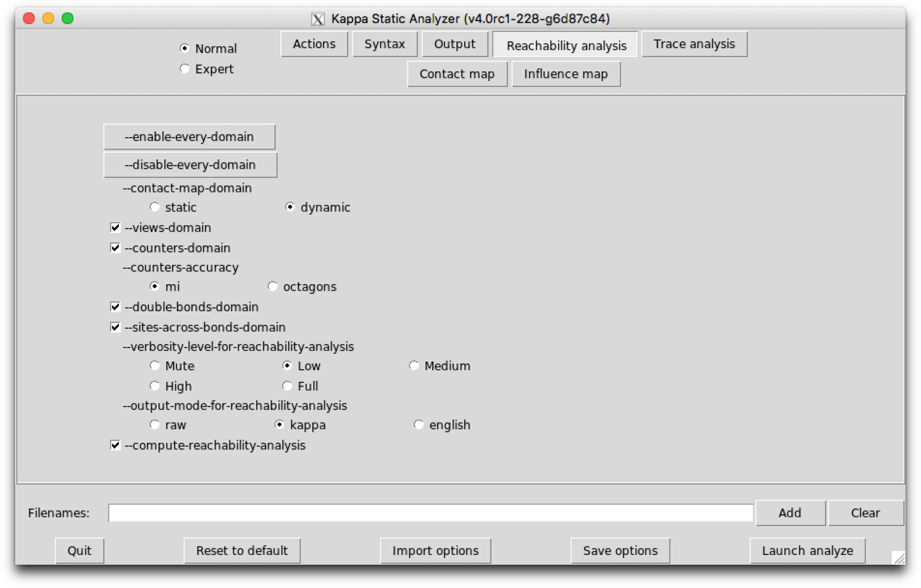Screen dimensions: 921x588
Task: Click the Quit button
Action: [x=80, y=551]
